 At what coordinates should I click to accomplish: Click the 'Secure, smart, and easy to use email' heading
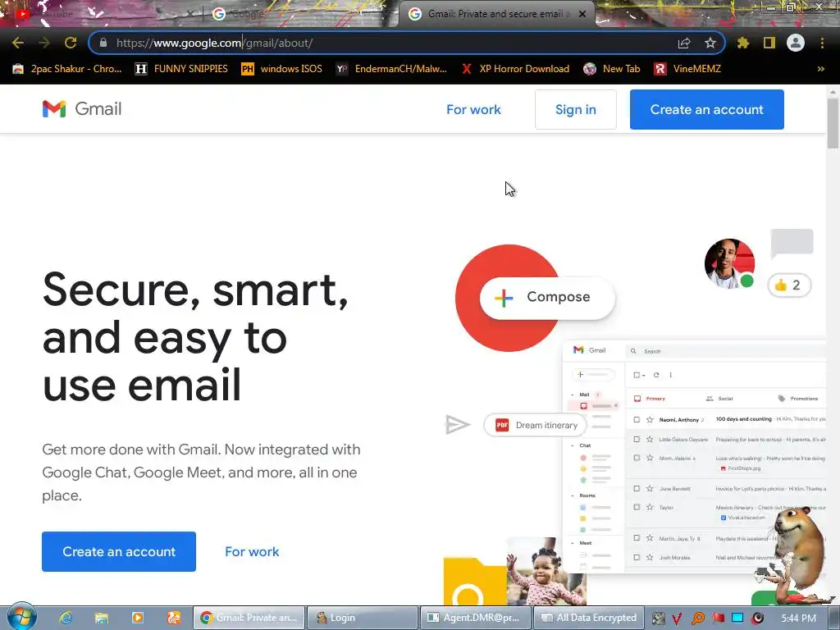(x=195, y=336)
